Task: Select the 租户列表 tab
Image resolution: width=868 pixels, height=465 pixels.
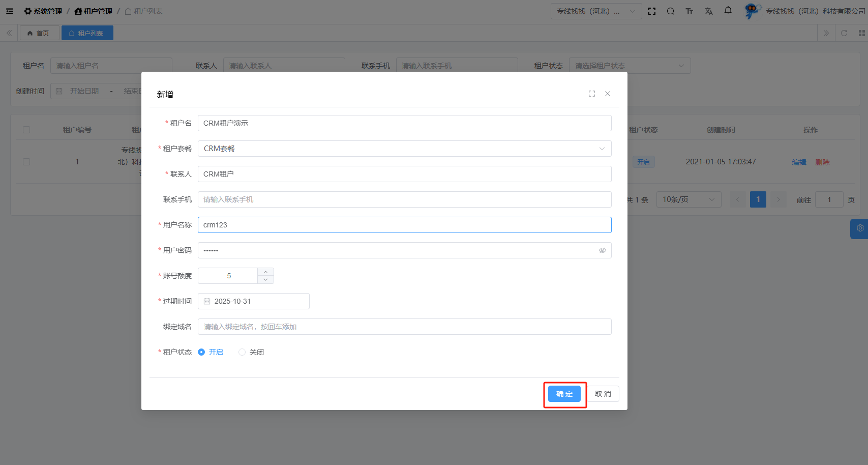Action: click(x=87, y=33)
